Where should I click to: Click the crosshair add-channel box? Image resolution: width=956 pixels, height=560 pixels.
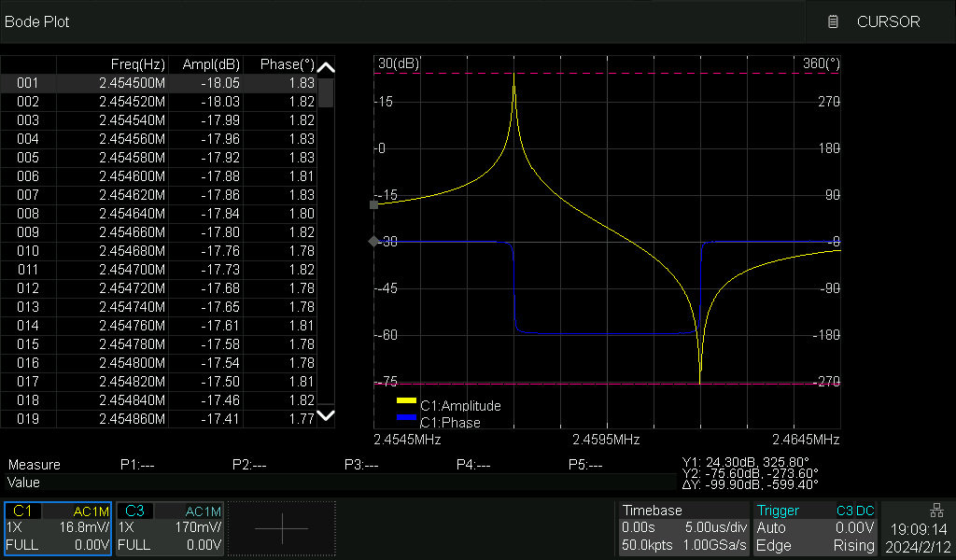click(x=281, y=529)
